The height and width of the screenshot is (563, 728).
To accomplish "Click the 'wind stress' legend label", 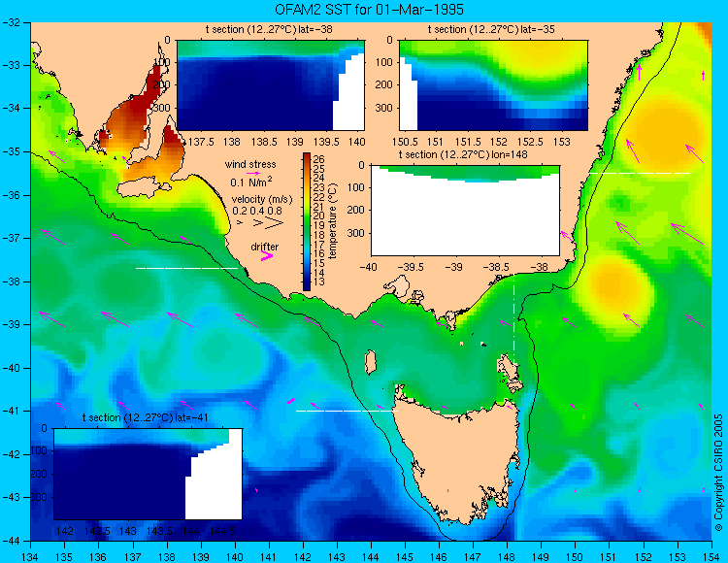I will coord(250,164).
